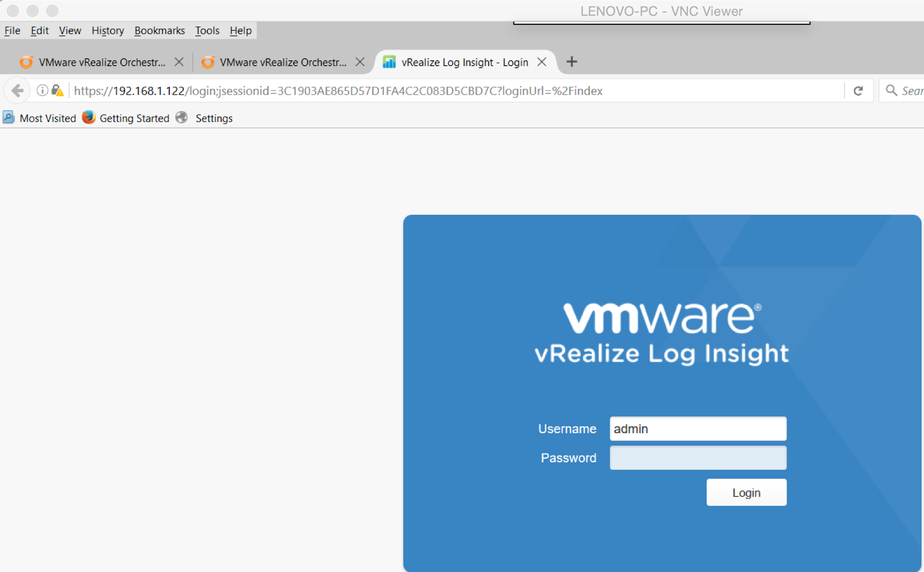Reload the current page

tap(858, 91)
